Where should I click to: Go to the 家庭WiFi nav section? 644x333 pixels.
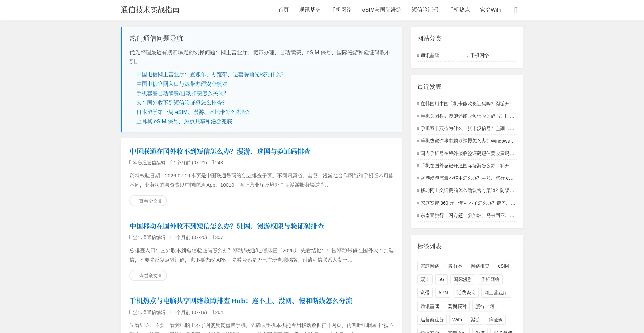(491, 10)
